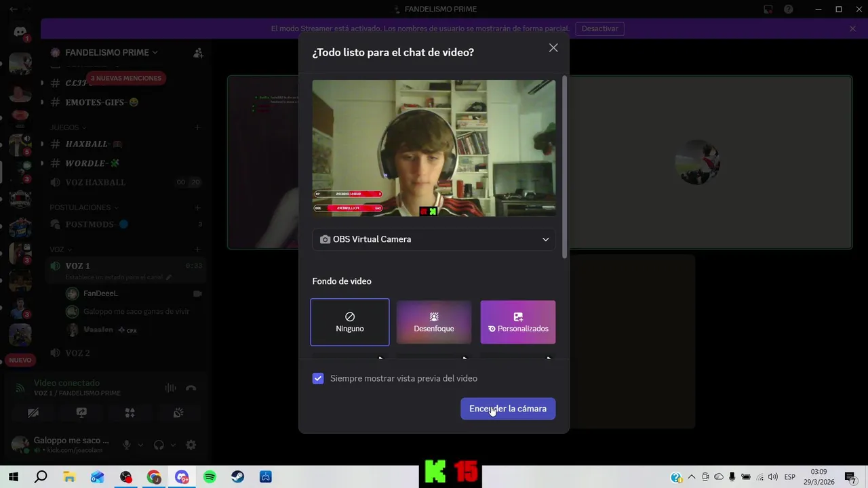868x488 pixels.
Task: Click participant avatar tile on the right
Action: point(696,163)
